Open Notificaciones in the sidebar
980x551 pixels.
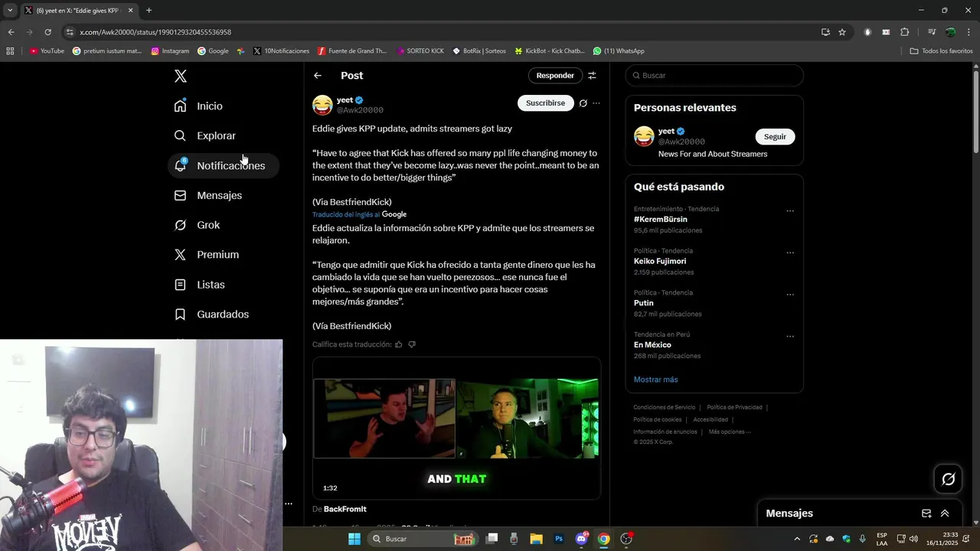(223, 165)
